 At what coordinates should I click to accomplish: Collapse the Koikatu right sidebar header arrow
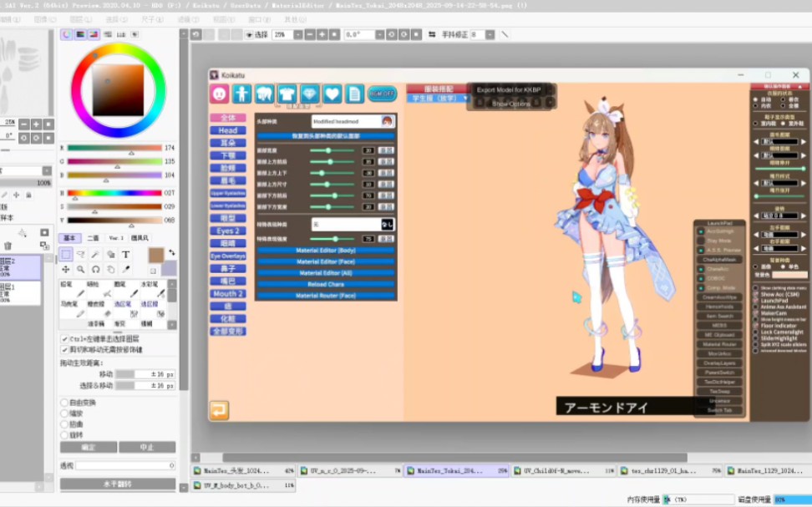800,87
